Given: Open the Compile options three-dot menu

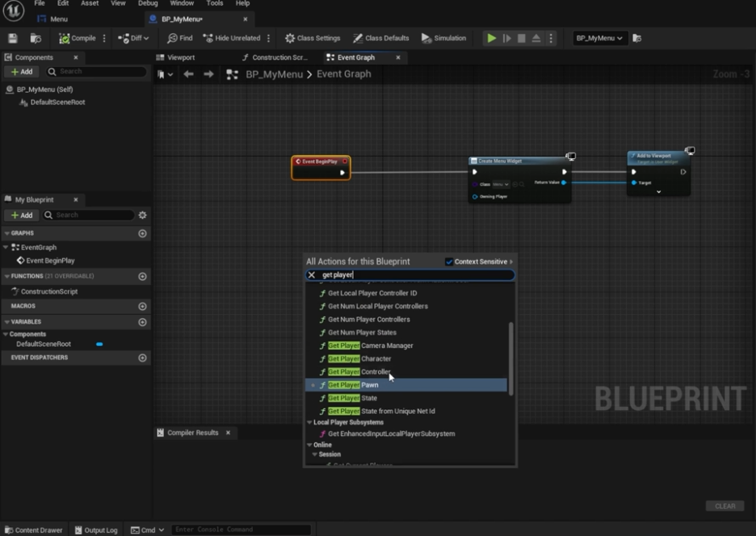Looking at the screenshot, I should [x=104, y=38].
